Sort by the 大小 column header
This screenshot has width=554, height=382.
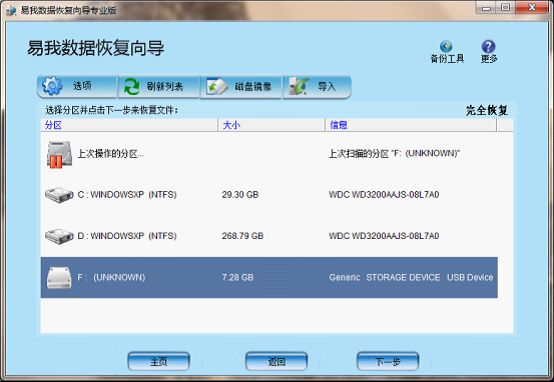[271, 125]
